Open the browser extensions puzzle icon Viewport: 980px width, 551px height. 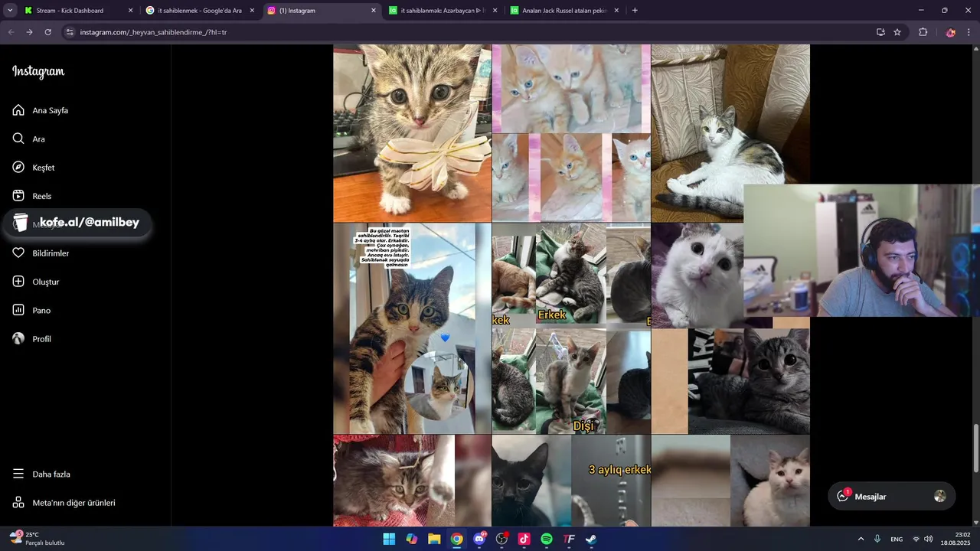tap(923, 32)
